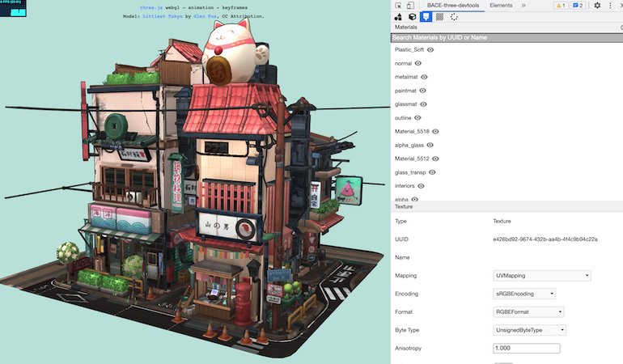Open the Littlest Tokyo model link
This screenshot has height=364, width=623.
[163, 16]
